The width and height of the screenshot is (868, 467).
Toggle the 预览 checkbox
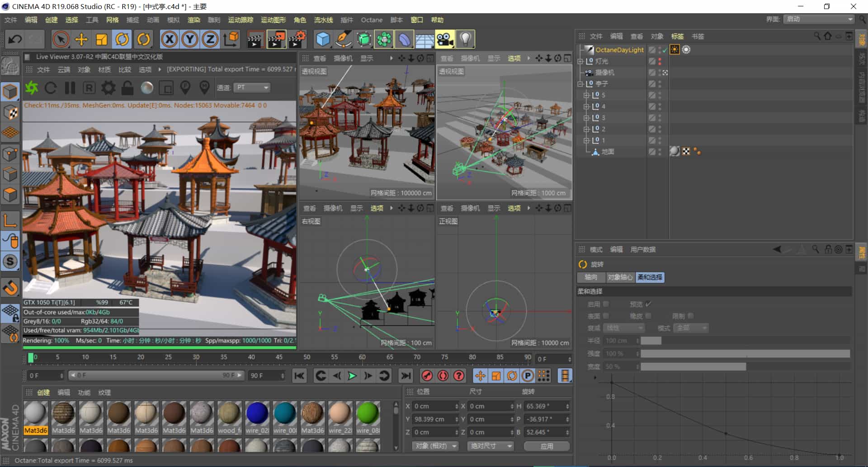click(x=648, y=304)
